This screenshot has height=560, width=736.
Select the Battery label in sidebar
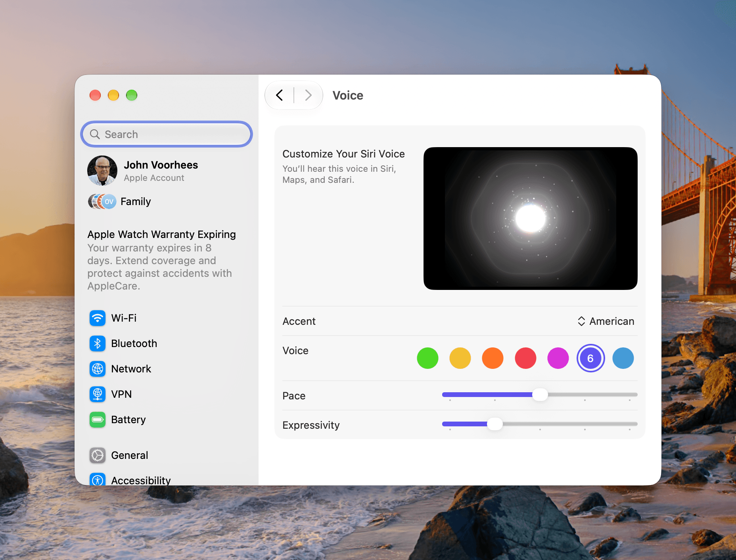pyautogui.click(x=128, y=420)
